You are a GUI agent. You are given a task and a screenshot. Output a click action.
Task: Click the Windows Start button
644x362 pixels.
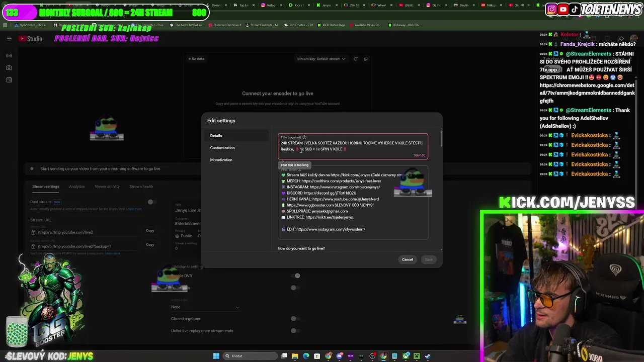[x=216, y=356]
